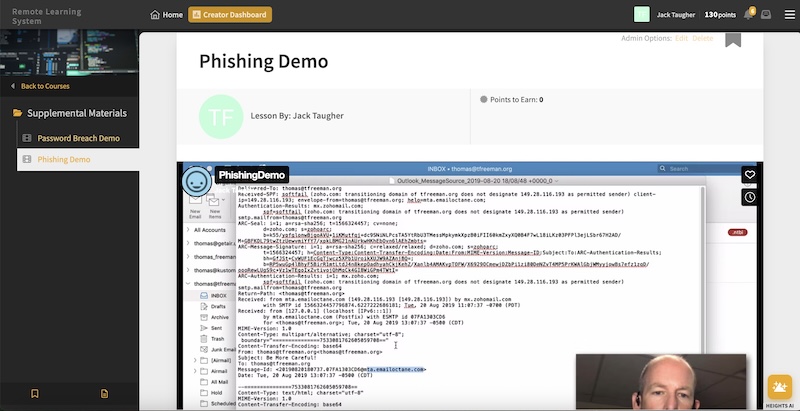Expand thomas_freeman account in video
The height and width of the screenshot is (411, 800).
click(x=188, y=256)
